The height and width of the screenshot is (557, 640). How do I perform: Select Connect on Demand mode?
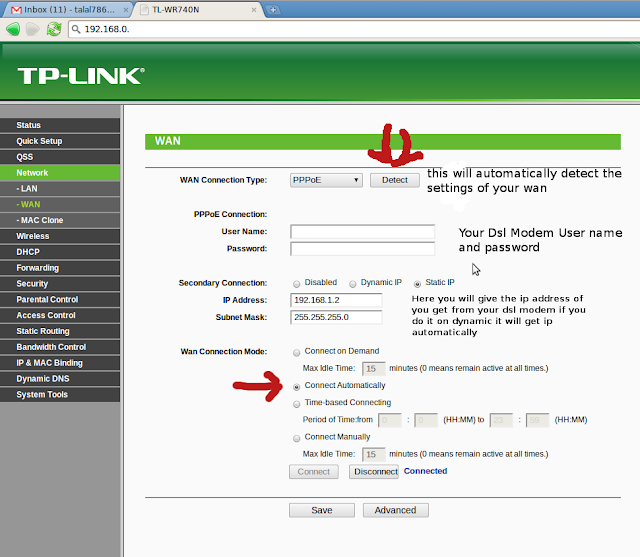coord(297,352)
